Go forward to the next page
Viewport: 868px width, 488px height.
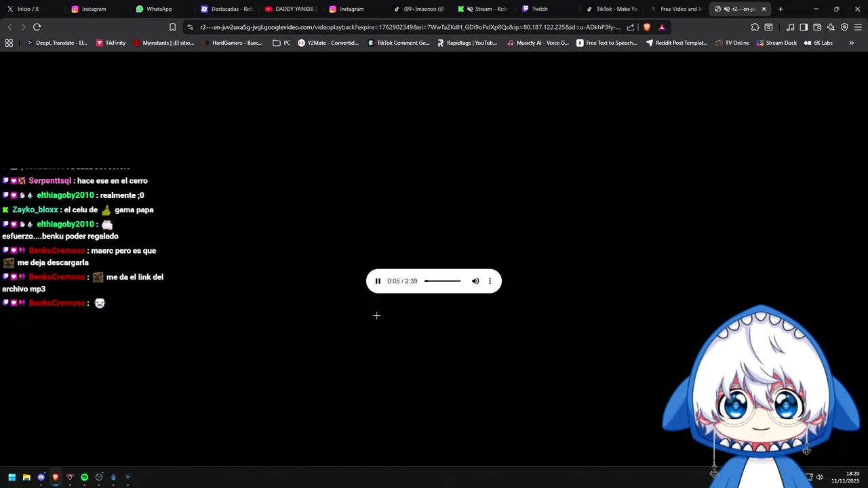click(x=23, y=27)
